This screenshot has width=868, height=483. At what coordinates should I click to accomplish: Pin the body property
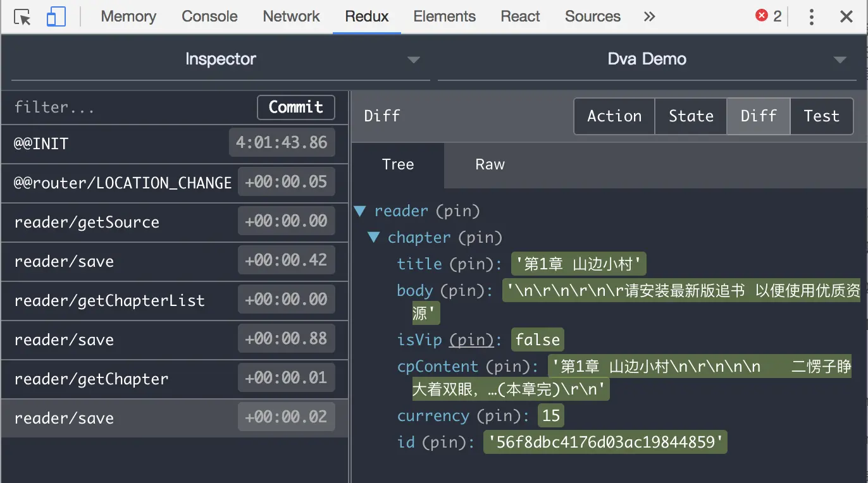click(462, 291)
